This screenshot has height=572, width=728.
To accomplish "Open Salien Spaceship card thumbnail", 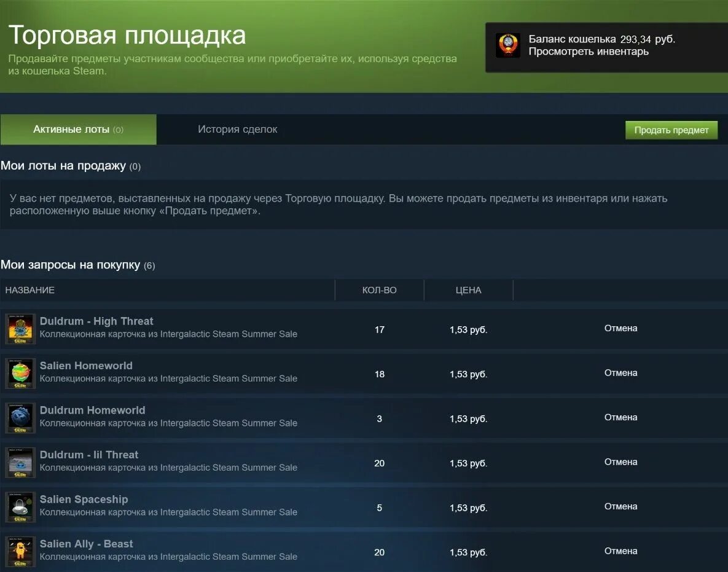I will click(20, 507).
